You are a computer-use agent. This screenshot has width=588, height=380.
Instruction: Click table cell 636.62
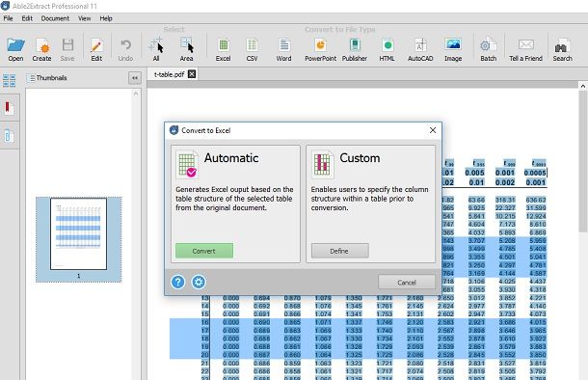coord(536,200)
